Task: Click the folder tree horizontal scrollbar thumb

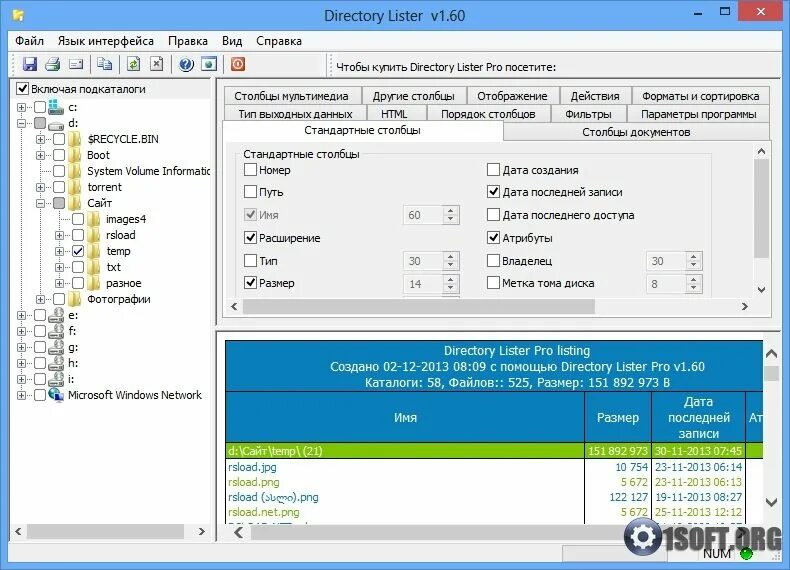Action: (105, 531)
